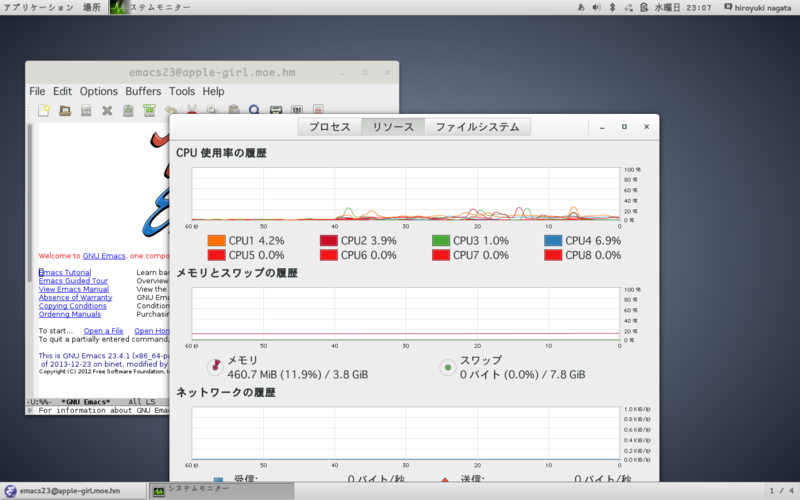Click the Open file folder icon in Emacs
Image resolution: width=800 pixels, height=500 pixels.
(x=65, y=110)
